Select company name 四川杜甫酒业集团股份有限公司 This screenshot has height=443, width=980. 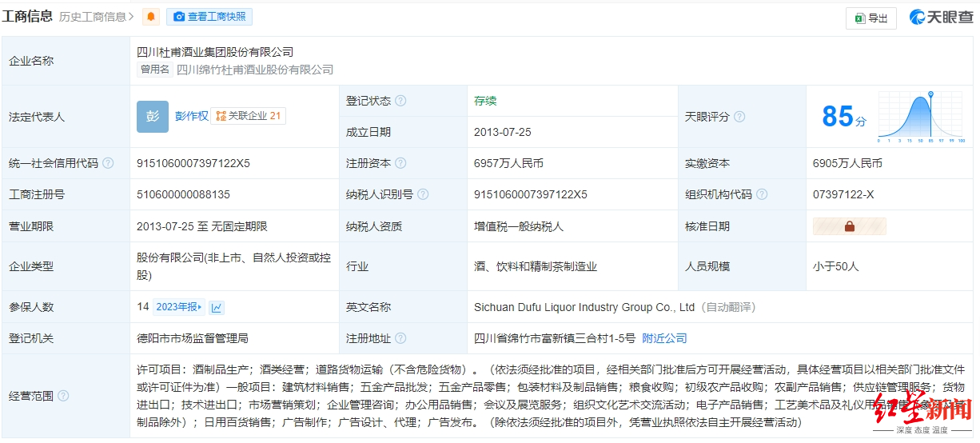pyautogui.click(x=215, y=52)
